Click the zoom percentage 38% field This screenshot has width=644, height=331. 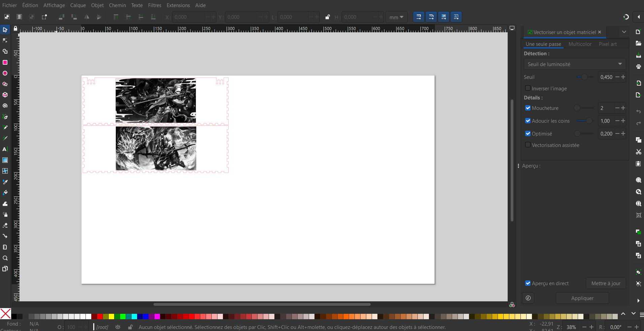click(572, 327)
